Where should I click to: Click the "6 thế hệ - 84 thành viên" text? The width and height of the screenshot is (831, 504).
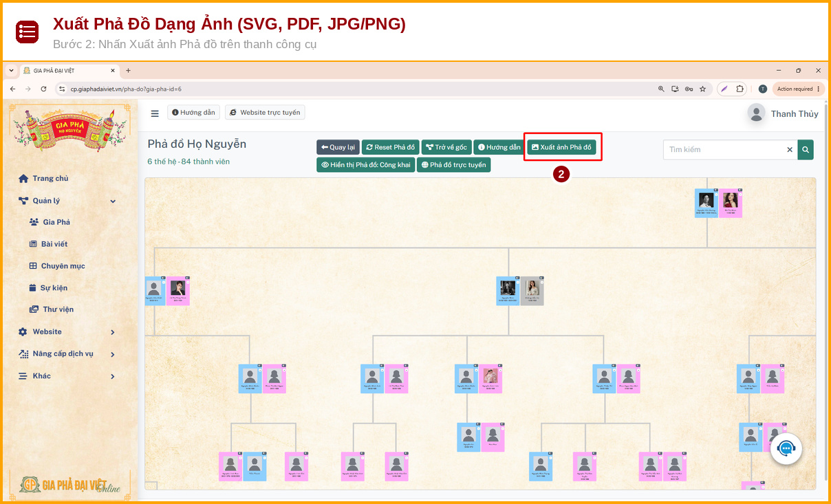click(188, 162)
